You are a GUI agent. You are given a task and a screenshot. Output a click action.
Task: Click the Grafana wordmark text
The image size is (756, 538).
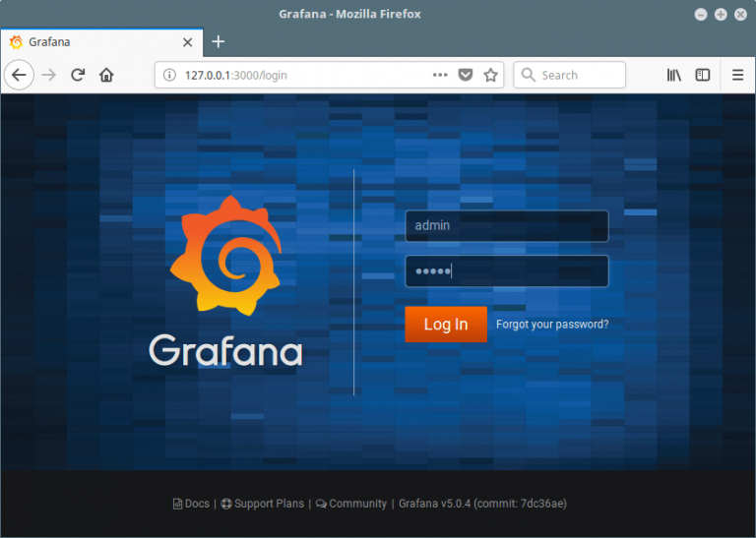pos(225,350)
